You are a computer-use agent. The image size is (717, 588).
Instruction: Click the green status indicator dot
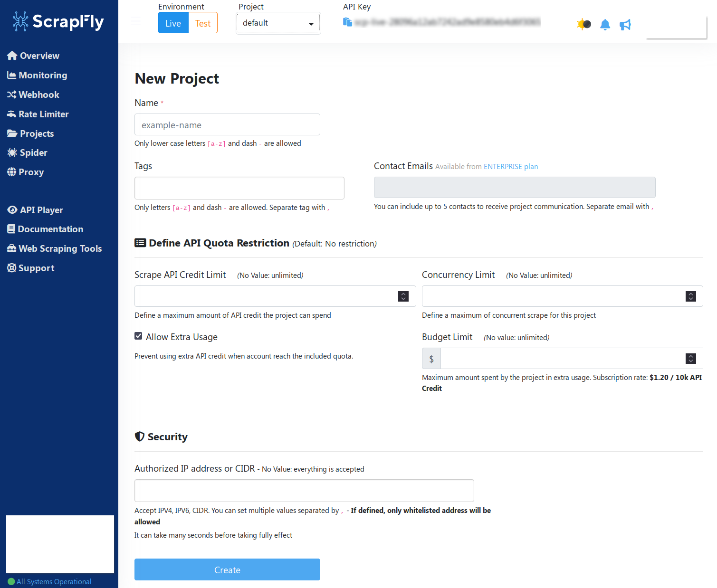[11, 582]
